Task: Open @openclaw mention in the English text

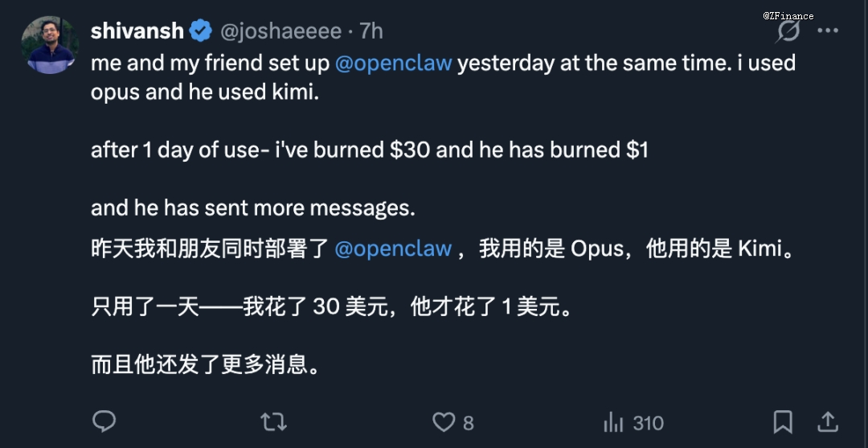Action: pyautogui.click(x=393, y=63)
